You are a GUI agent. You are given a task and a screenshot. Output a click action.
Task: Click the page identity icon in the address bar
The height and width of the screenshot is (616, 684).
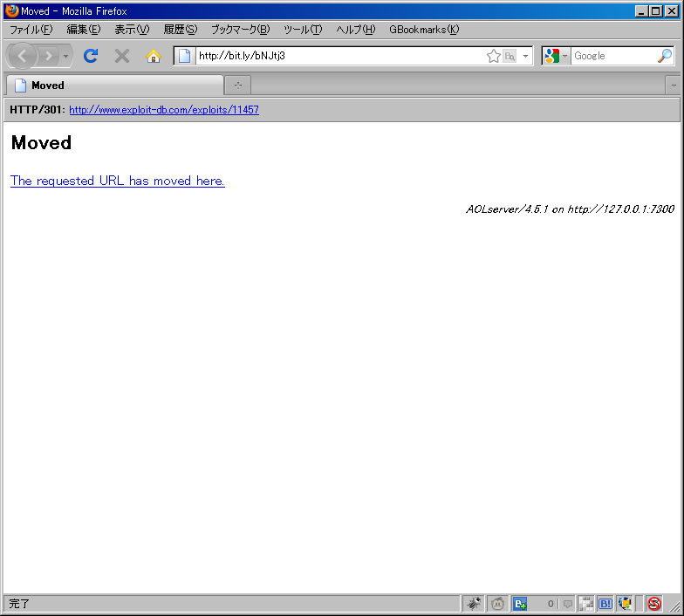[x=185, y=56]
